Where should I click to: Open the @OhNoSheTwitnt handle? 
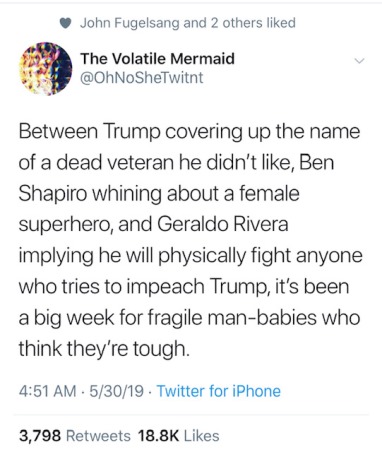(x=142, y=77)
